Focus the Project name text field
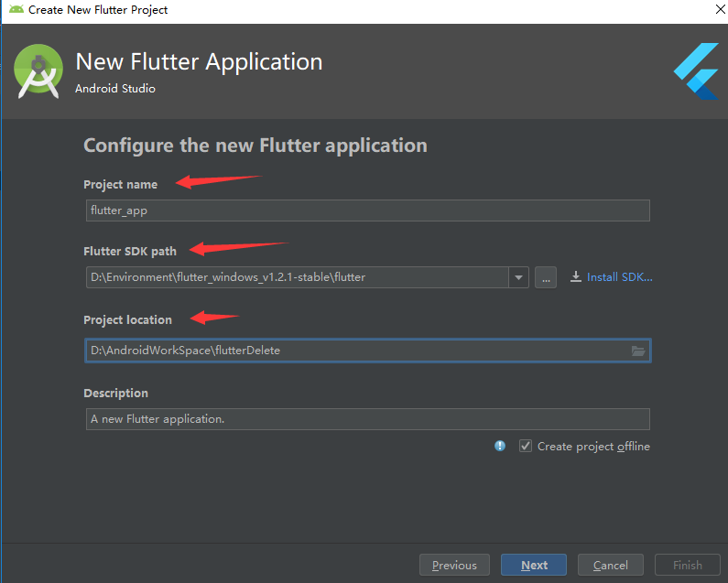Screen dimensions: 728x583 [366, 211]
